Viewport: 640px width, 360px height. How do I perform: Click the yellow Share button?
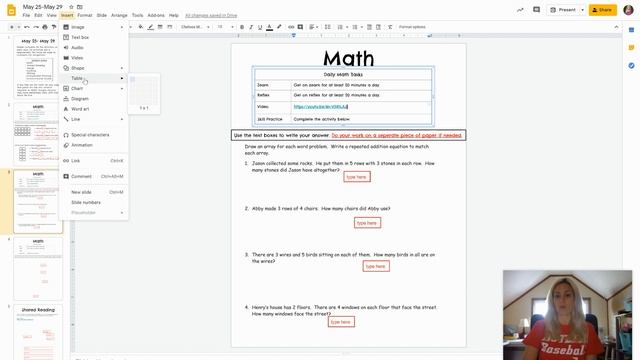602,10
